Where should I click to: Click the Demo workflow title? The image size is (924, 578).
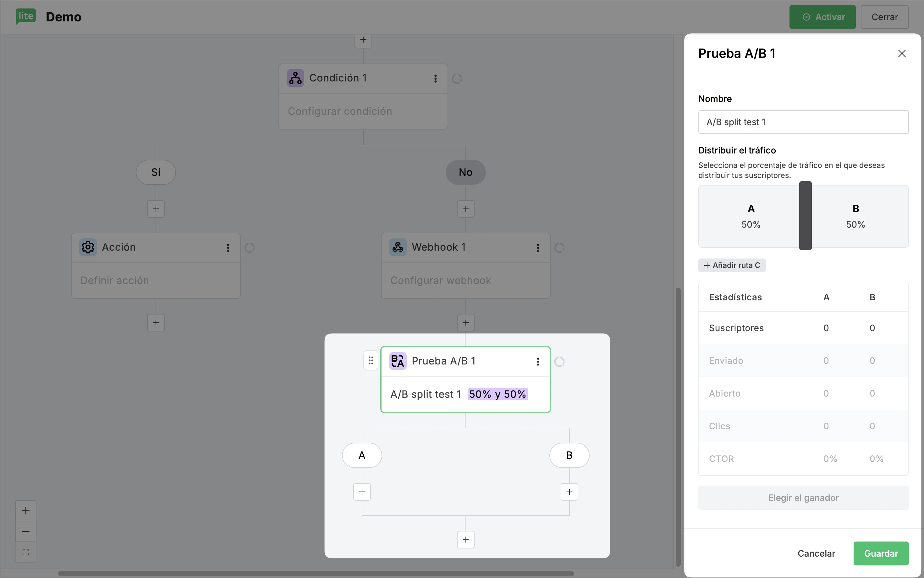[63, 17]
